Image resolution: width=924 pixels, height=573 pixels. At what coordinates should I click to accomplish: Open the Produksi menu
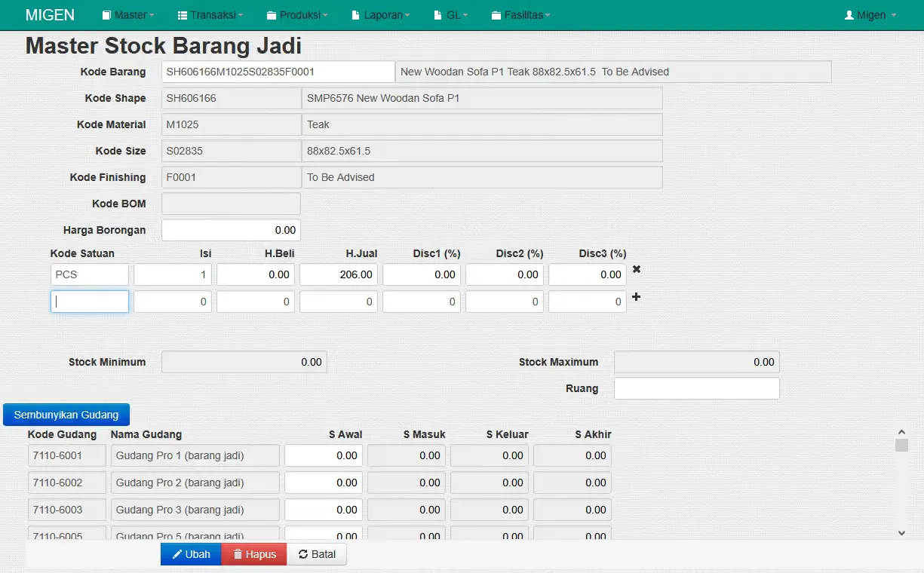click(x=298, y=15)
